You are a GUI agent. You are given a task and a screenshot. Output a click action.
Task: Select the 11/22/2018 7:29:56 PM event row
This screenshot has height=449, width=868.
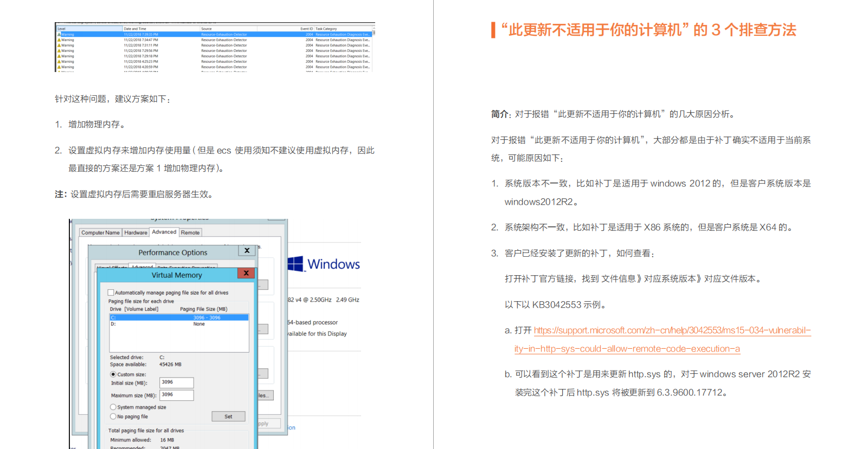(x=214, y=51)
